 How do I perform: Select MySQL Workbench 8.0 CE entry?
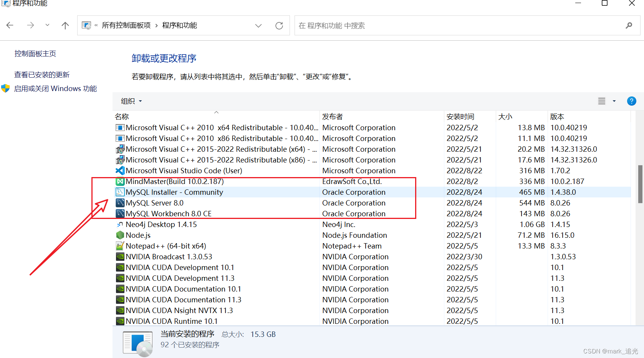point(169,214)
